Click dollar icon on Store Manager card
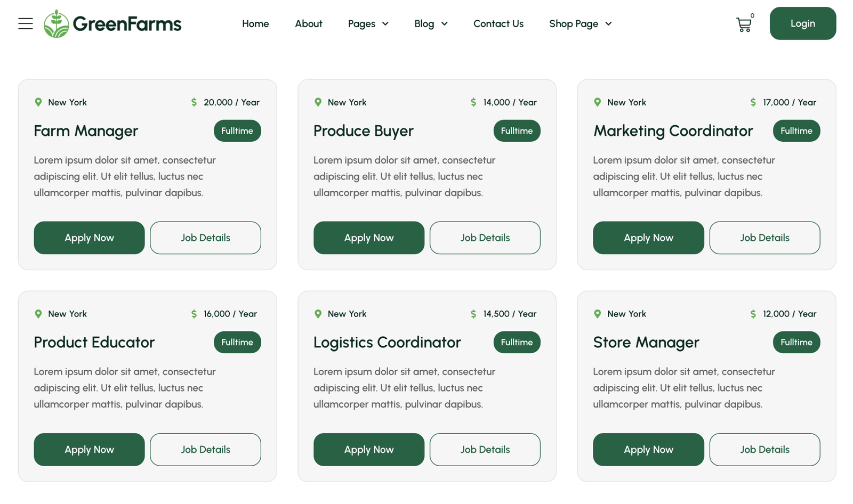The height and width of the screenshot is (504, 853). click(753, 314)
